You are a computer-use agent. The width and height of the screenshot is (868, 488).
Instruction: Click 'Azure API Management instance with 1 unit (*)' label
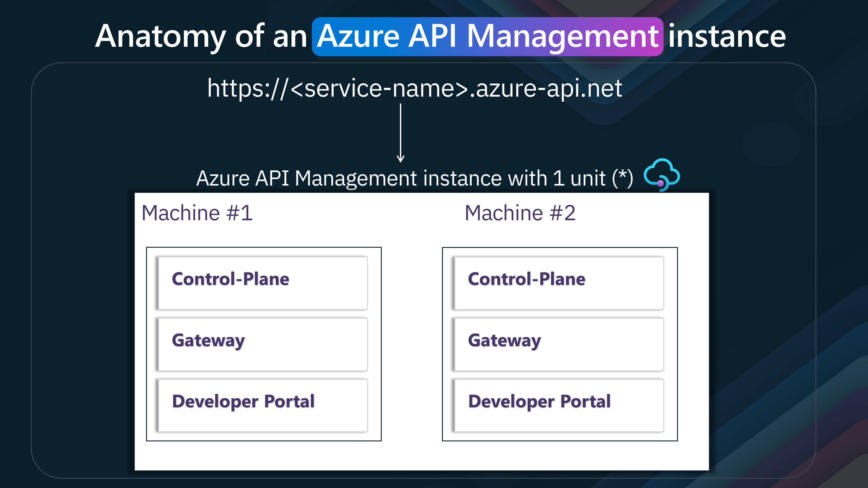click(x=414, y=178)
